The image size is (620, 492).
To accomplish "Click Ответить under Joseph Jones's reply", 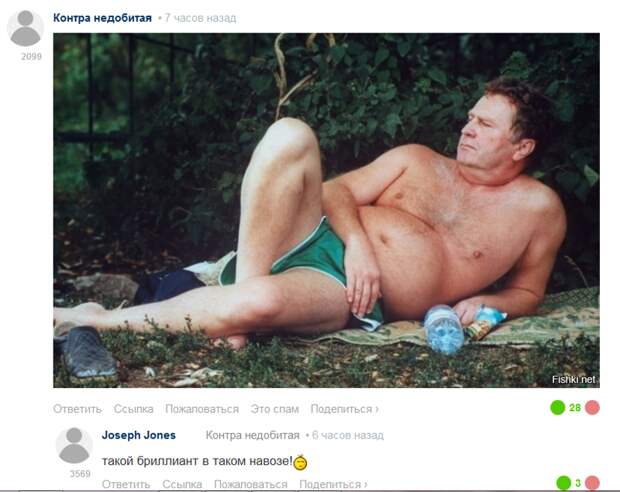I will (x=126, y=484).
